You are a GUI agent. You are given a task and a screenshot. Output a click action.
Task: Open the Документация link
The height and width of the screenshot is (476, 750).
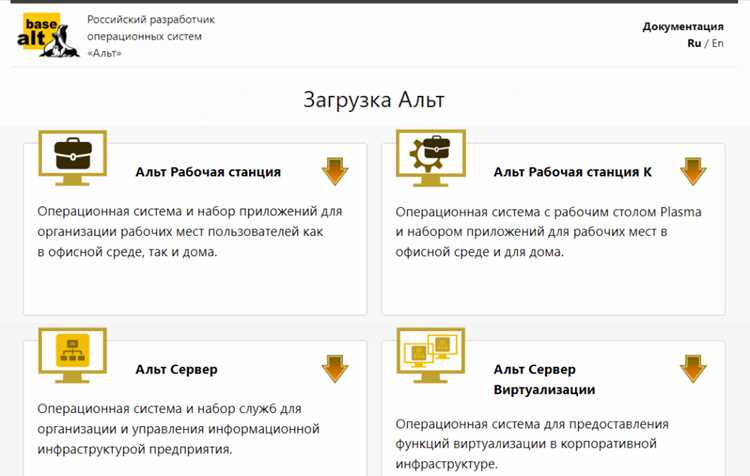coord(683,26)
